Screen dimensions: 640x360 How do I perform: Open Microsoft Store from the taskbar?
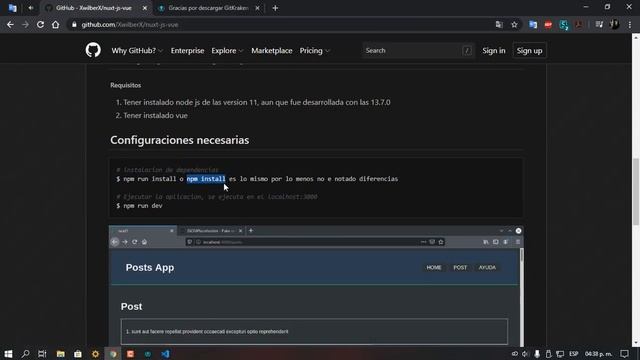coord(78,353)
